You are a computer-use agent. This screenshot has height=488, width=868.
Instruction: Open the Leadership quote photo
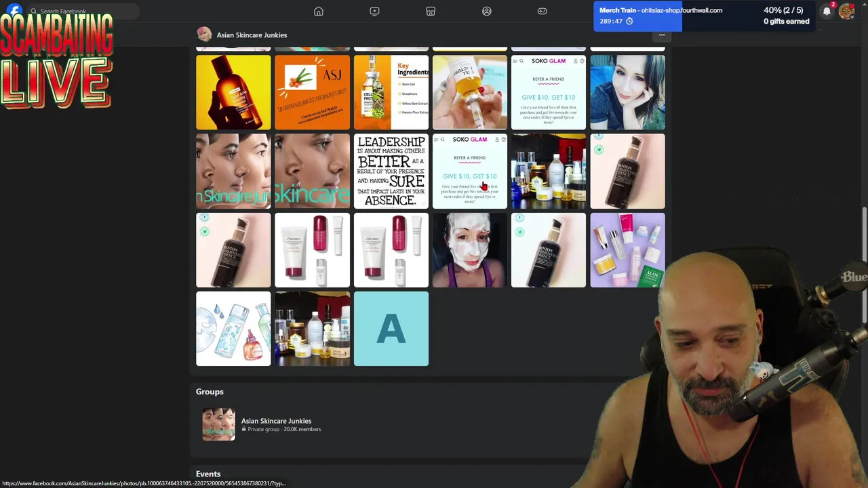click(391, 171)
